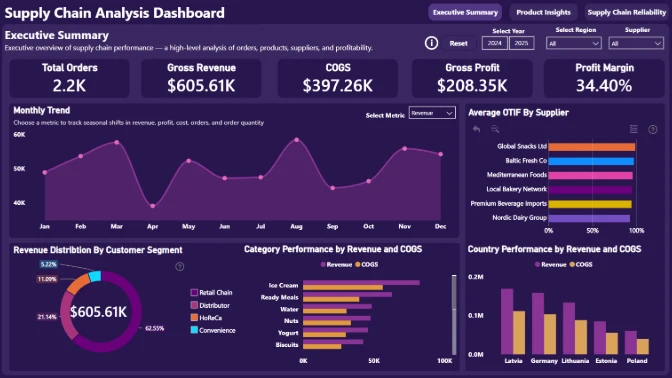
Task: Open the list menu icon in OTIF chart
Action: [633, 129]
